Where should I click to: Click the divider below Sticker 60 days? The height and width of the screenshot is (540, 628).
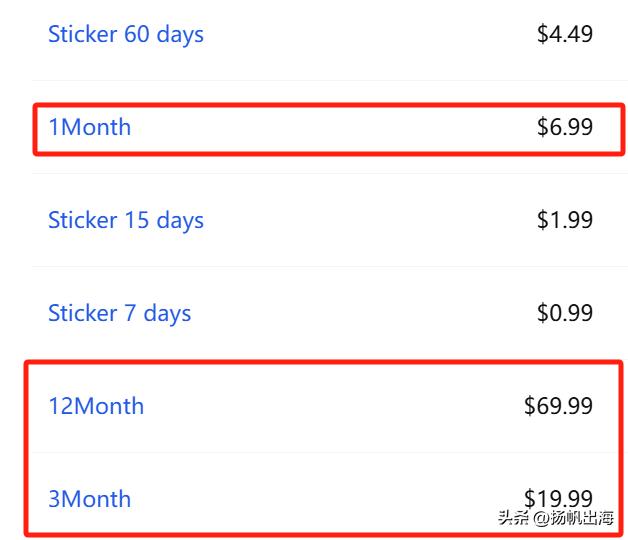330,80
